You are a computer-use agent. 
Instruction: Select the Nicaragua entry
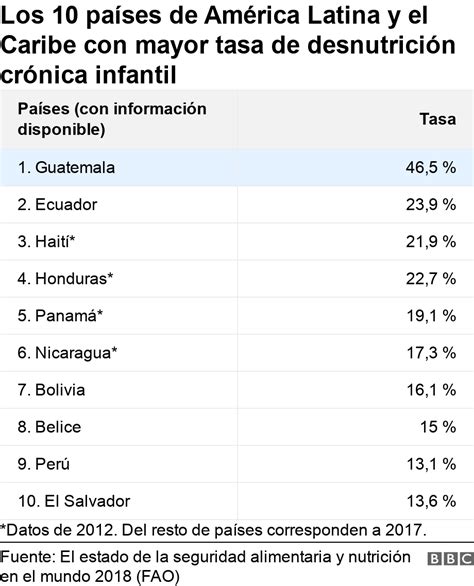tap(237, 353)
